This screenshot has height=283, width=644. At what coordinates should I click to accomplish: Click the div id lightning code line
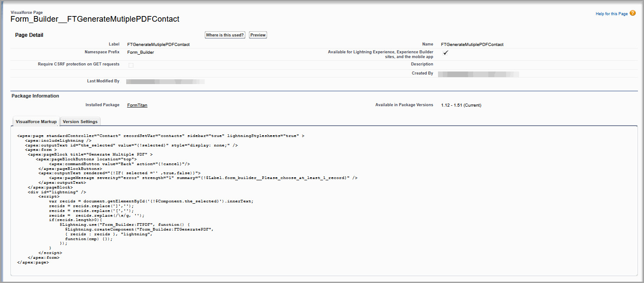[x=57, y=192]
